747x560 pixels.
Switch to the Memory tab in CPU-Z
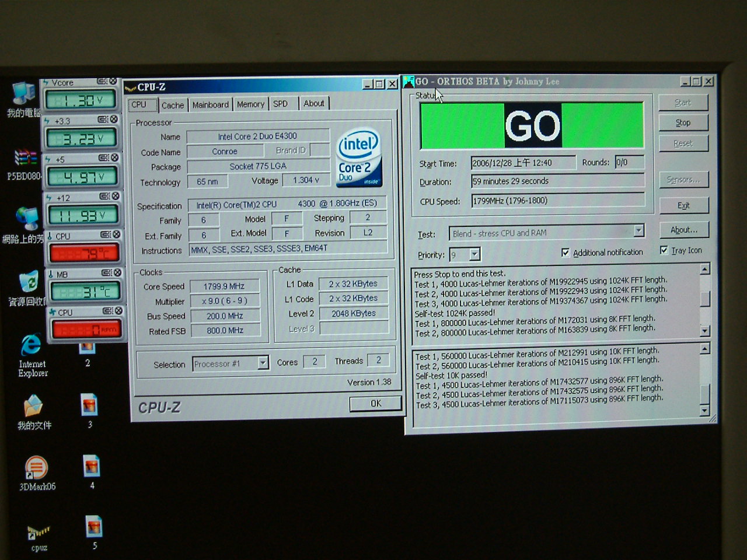click(250, 104)
